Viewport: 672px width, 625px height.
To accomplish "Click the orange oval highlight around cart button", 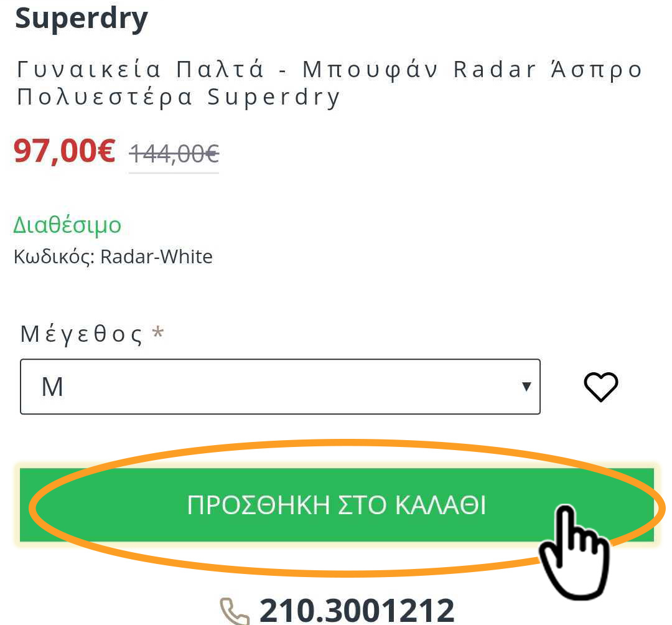I will pyautogui.click(x=347, y=508).
